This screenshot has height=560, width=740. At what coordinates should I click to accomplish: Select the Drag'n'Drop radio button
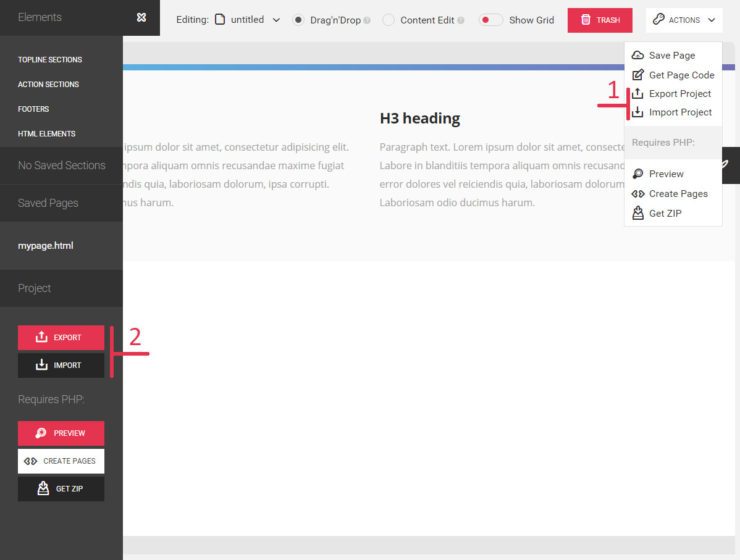298,20
